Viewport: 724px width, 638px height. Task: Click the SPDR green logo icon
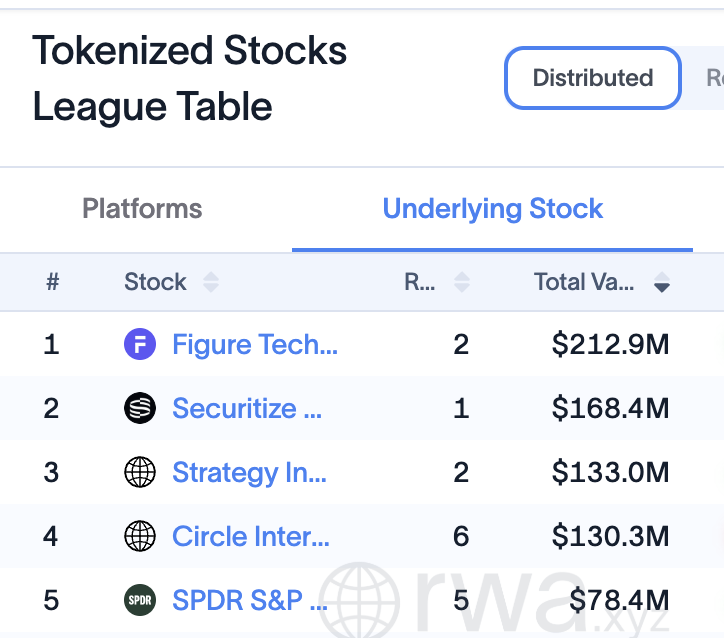point(140,600)
